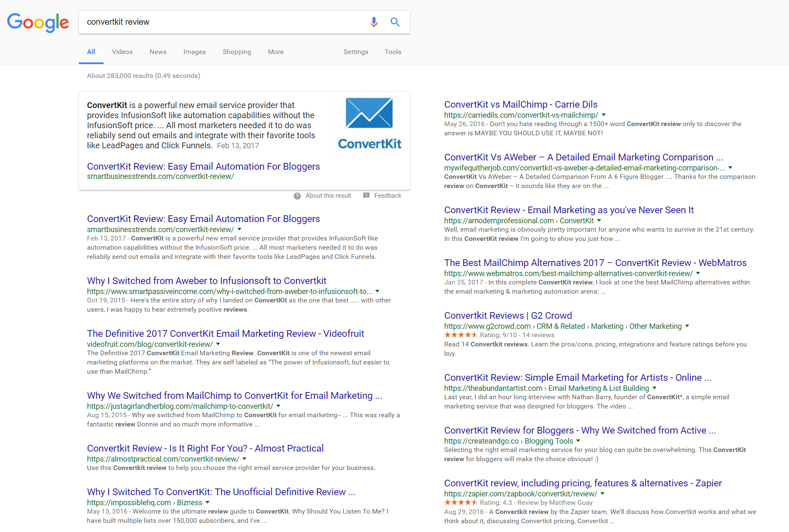Open the search Tools option

(x=393, y=52)
